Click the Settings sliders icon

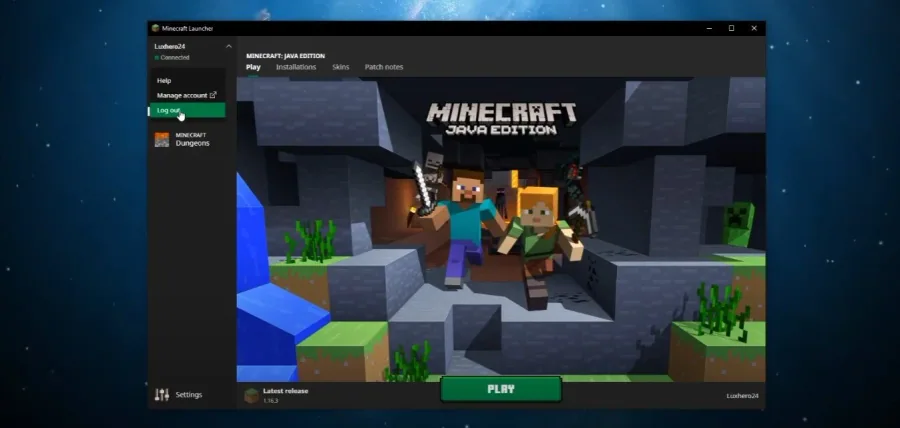pos(162,395)
